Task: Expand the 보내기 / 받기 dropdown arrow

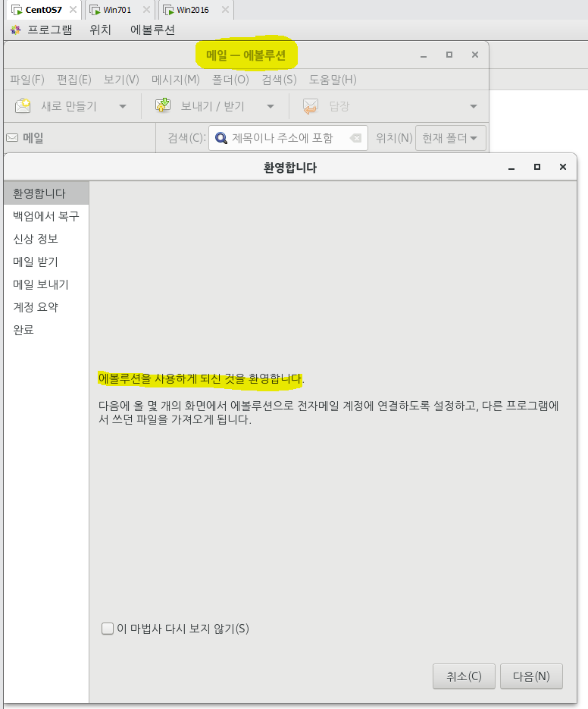Action: point(271,107)
